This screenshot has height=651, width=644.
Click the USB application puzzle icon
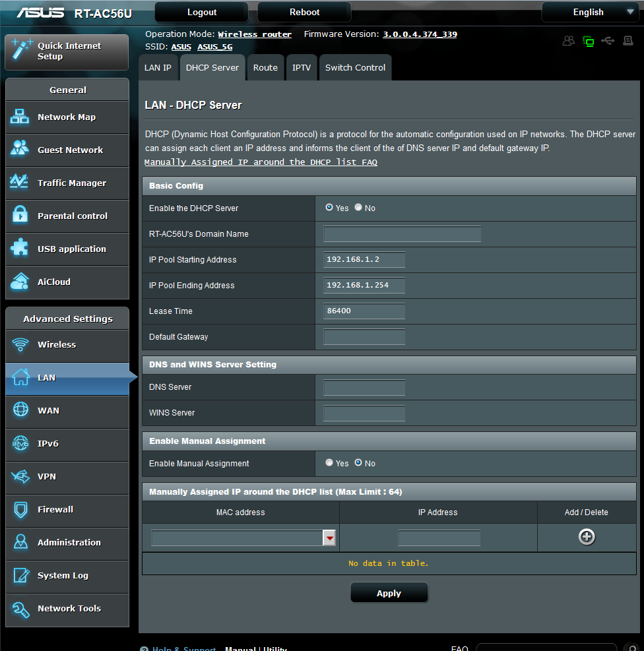point(20,247)
